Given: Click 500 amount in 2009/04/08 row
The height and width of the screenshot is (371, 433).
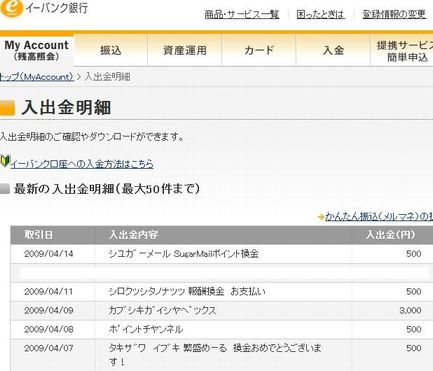Looking at the screenshot, I should coord(414,329).
